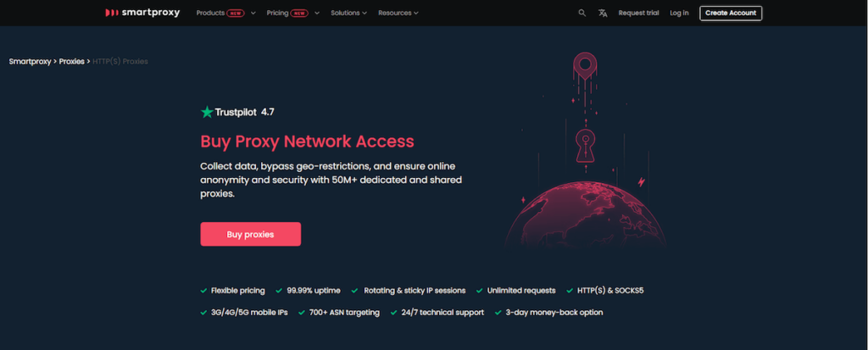
Task: Click the 3-day money-back option text
Action: [x=554, y=313]
